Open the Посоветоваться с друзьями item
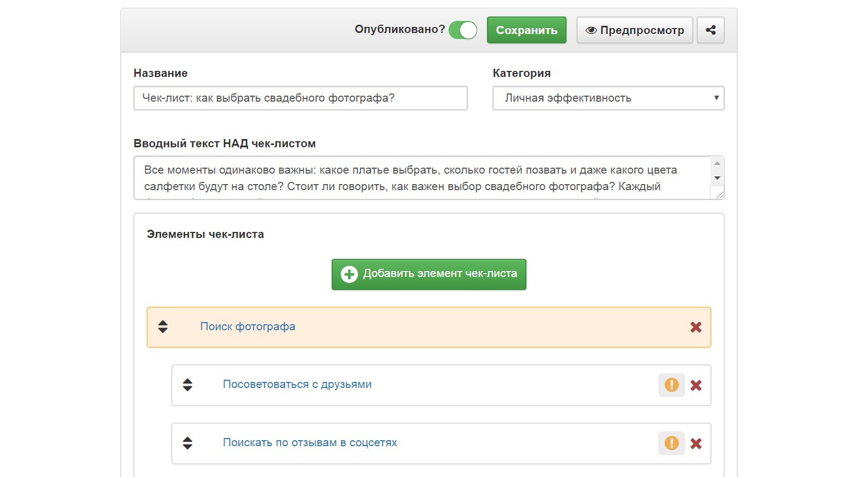 [x=297, y=385]
